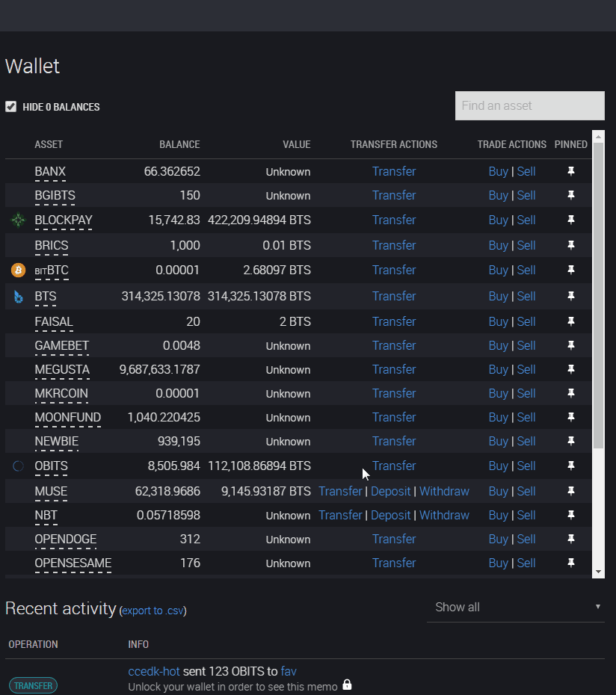Toggle pin for MEGUSTA row
Viewport: 616px width, 695px height.
pos(571,369)
